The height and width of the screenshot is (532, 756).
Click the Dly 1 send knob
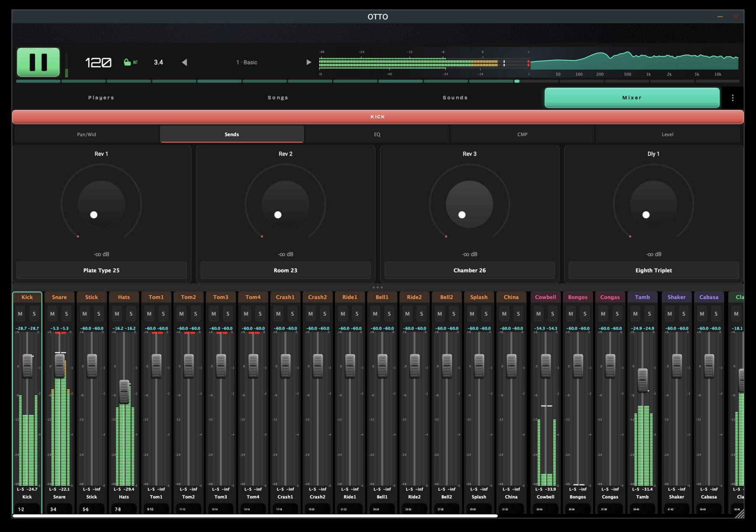point(654,204)
